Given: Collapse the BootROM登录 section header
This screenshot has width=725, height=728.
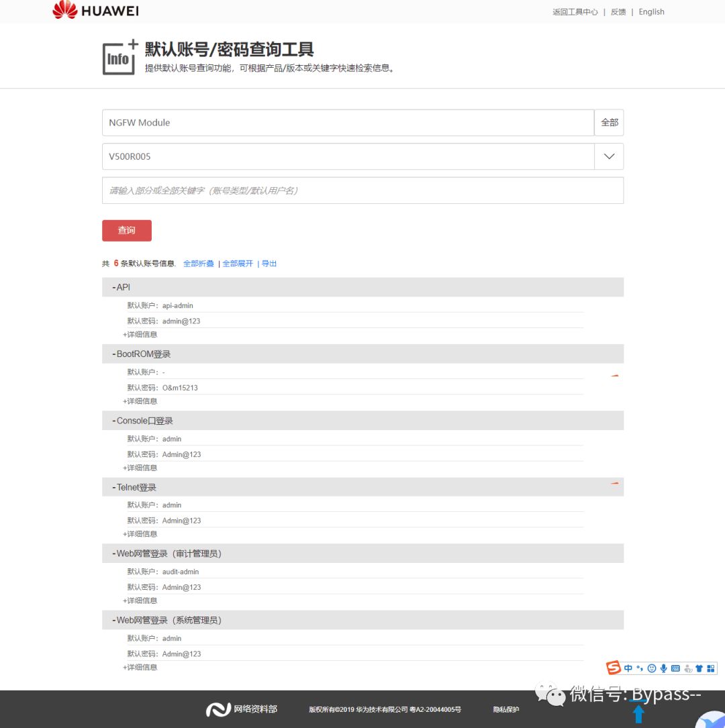Looking at the screenshot, I should 362,354.
